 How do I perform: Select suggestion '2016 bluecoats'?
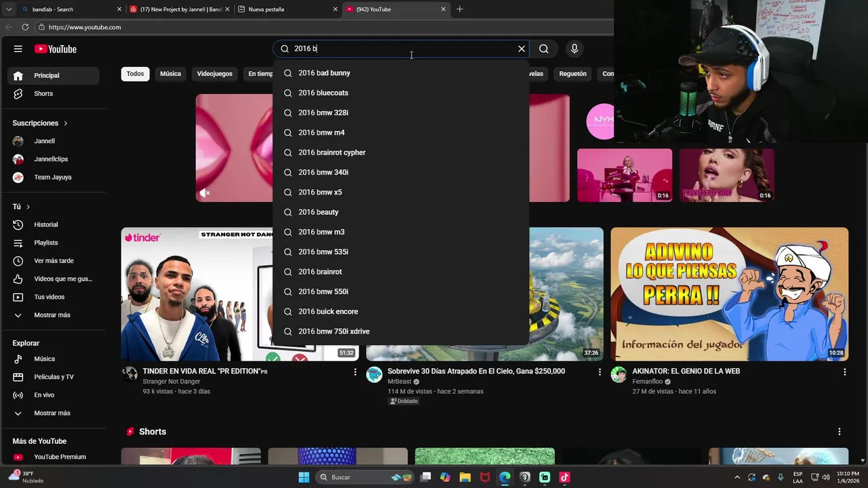(x=401, y=93)
